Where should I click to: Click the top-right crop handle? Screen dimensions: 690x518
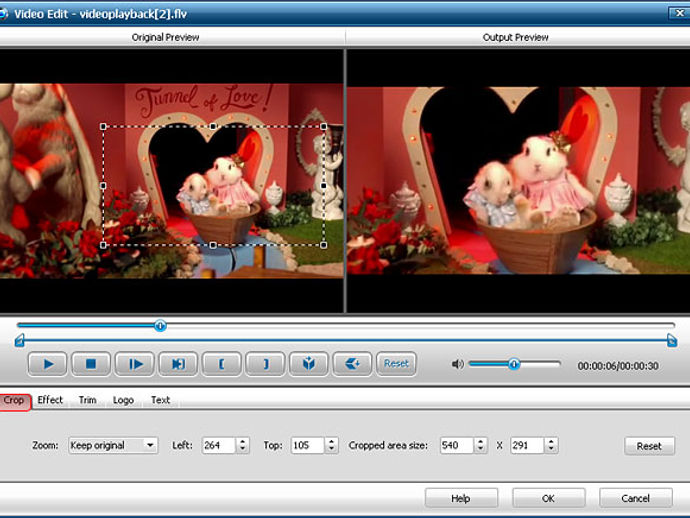pyautogui.click(x=324, y=126)
